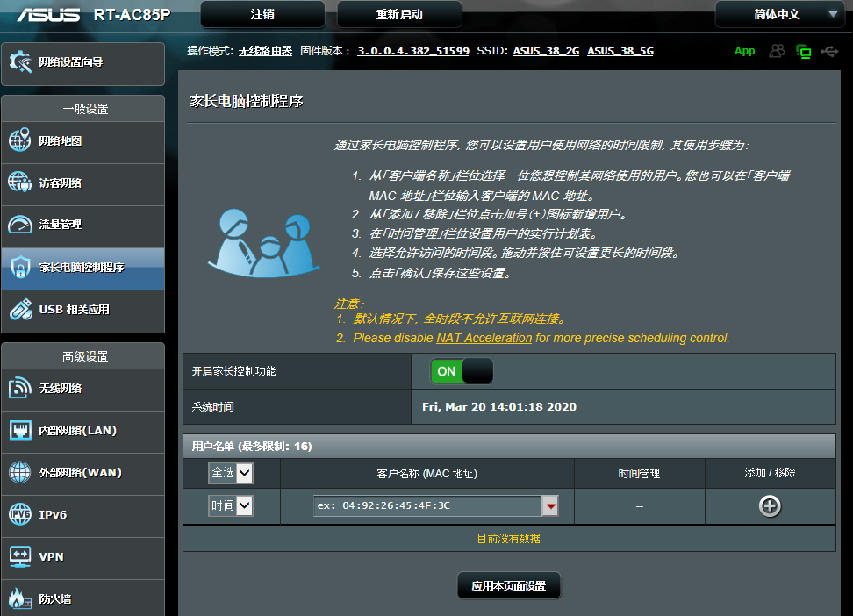Click the green App link
This screenshot has width=853, height=616.
point(745,51)
